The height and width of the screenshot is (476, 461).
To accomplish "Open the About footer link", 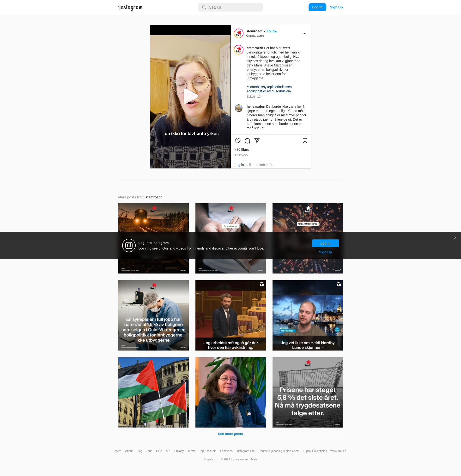I will coord(129,451).
